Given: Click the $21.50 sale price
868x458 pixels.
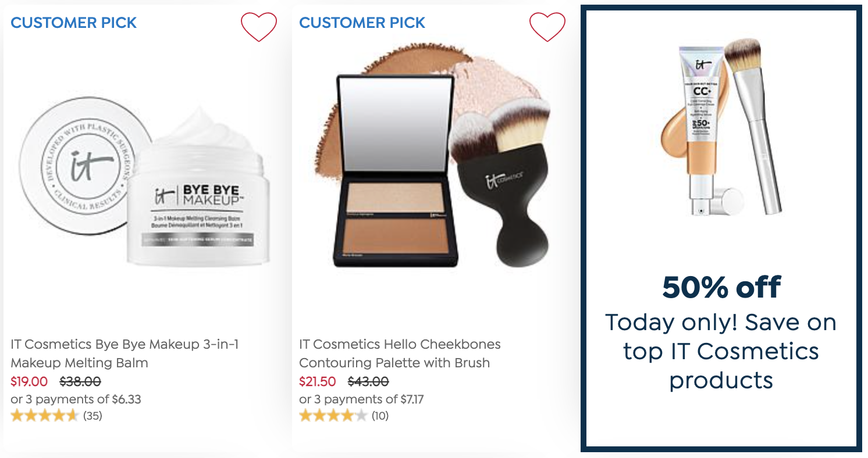Looking at the screenshot, I should pyautogui.click(x=318, y=382).
